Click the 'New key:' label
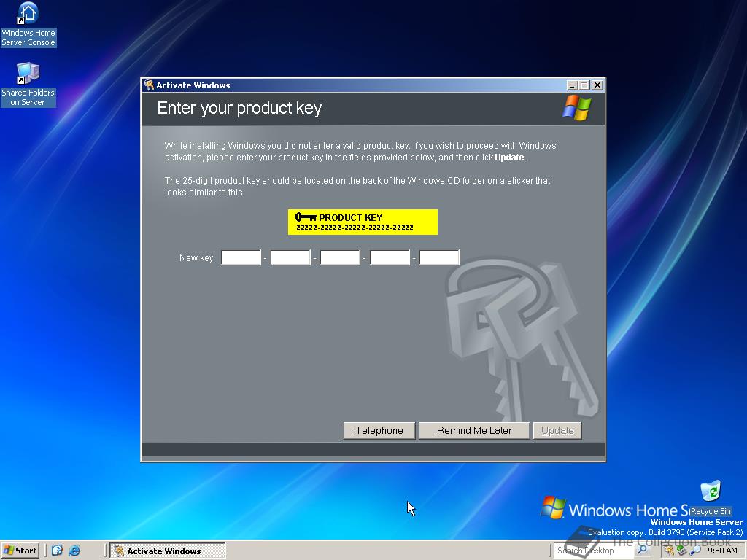This screenshot has height=560, width=747. (x=197, y=257)
